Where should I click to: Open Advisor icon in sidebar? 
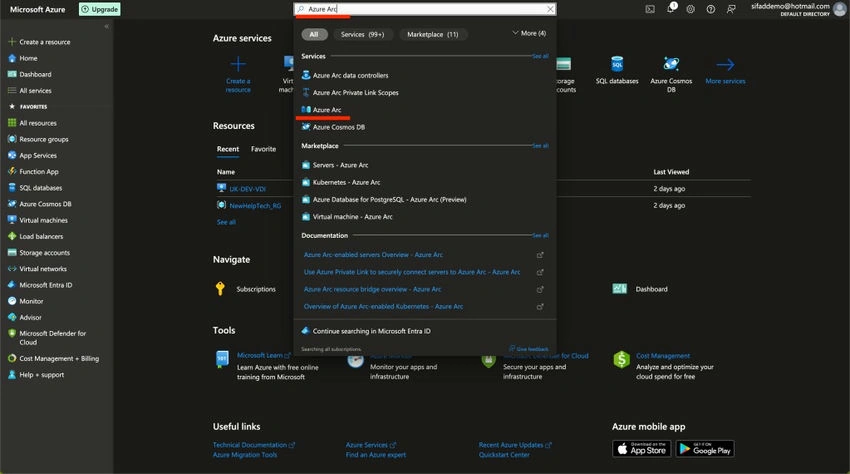click(12, 317)
